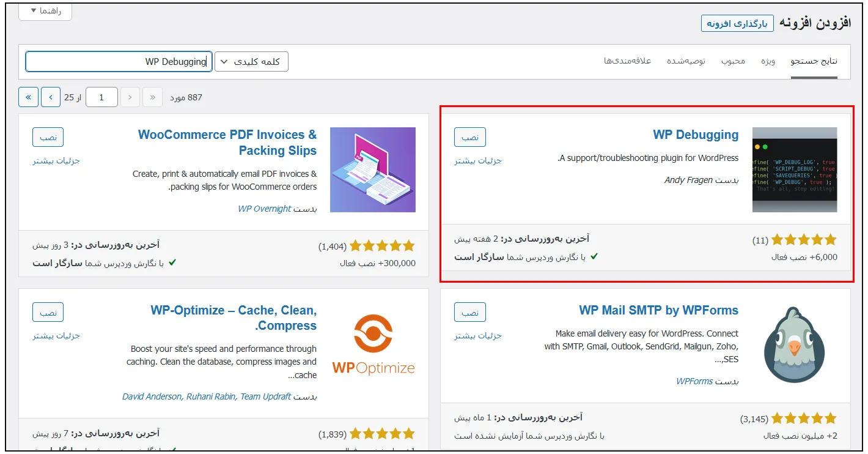Image resolution: width=868 pixels, height=454 pixels.
Task: Click the current page number field
Action: [101, 97]
